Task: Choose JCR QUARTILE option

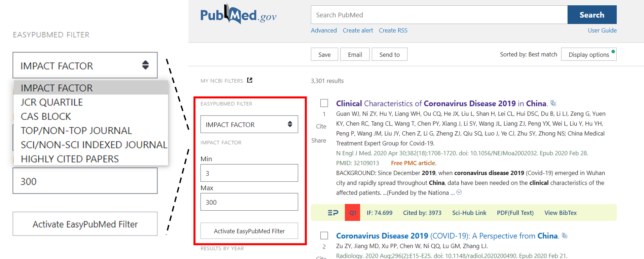Action: pyautogui.click(x=91, y=102)
